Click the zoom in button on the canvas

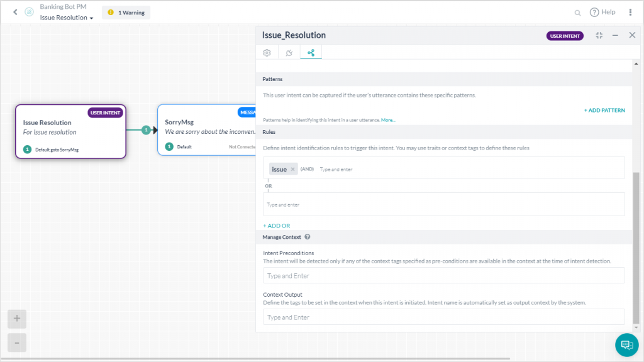pyautogui.click(x=16, y=319)
